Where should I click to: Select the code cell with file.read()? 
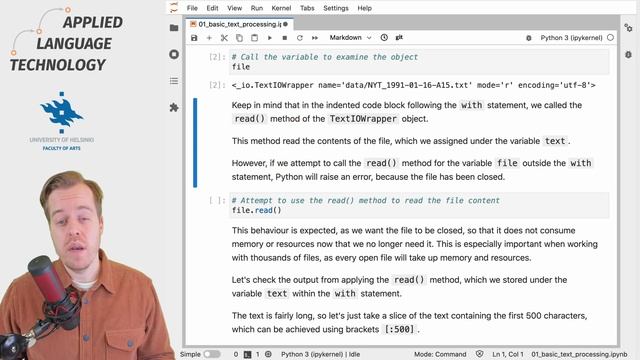(x=419, y=205)
